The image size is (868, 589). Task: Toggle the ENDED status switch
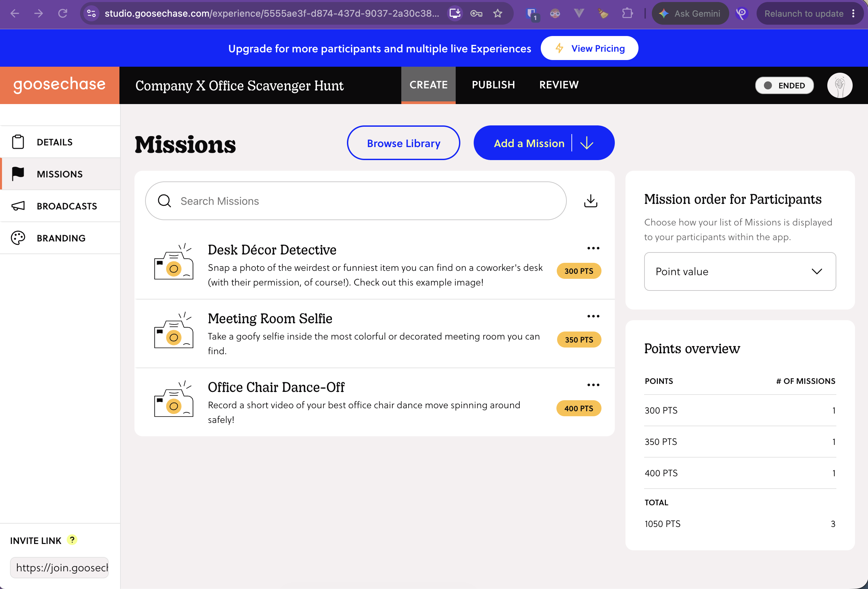(784, 85)
